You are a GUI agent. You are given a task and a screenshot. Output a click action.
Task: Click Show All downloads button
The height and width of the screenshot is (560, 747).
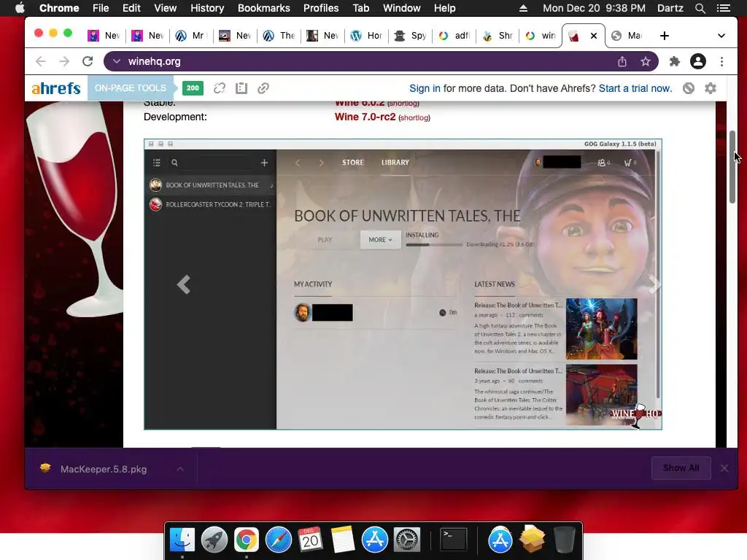point(681,468)
